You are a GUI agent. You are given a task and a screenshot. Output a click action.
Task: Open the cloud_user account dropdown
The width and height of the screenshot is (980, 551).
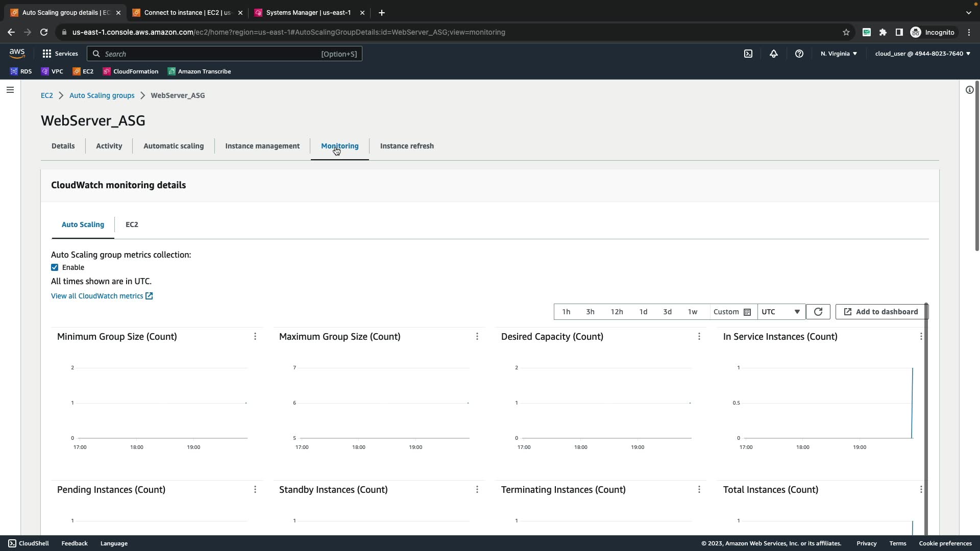(x=922, y=54)
